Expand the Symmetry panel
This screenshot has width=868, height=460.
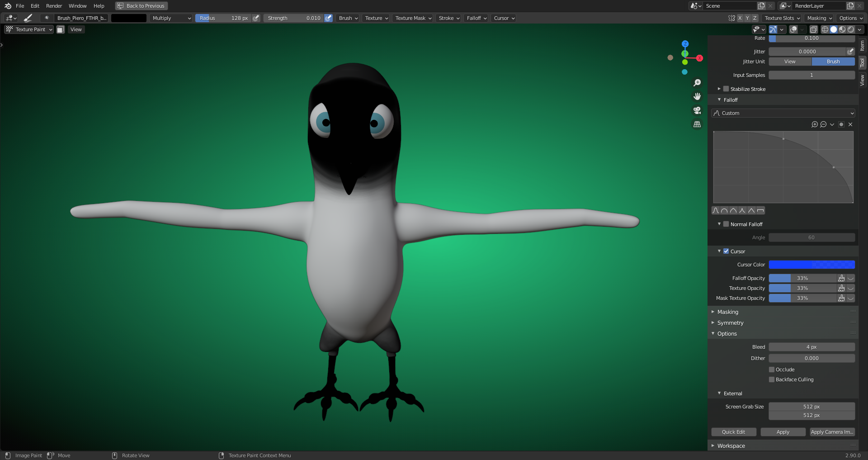click(730, 323)
